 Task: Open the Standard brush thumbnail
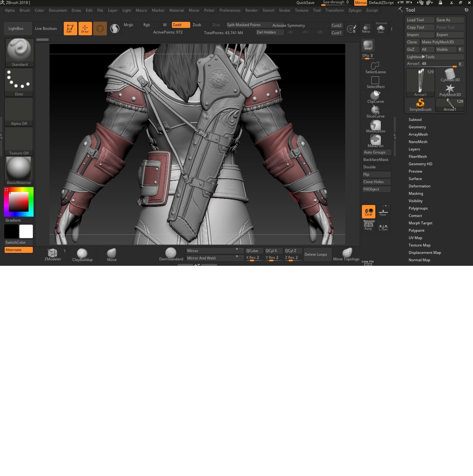tap(19, 50)
